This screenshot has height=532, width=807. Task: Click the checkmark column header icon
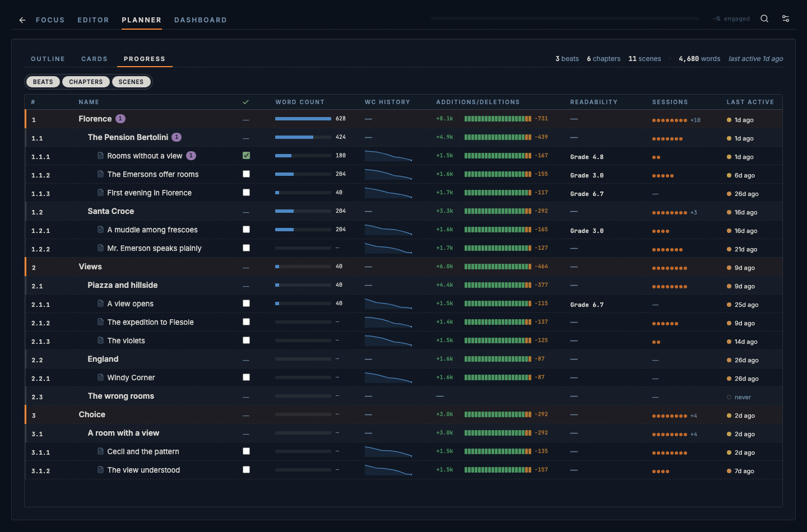(x=245, y=102)
